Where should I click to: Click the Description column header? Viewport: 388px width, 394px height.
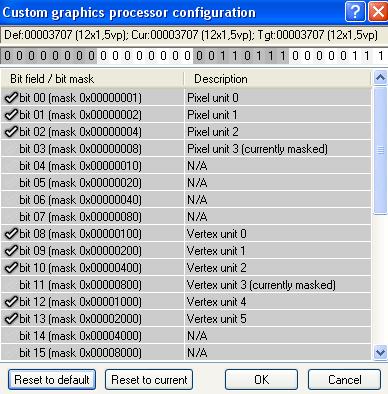click(277, 79)
